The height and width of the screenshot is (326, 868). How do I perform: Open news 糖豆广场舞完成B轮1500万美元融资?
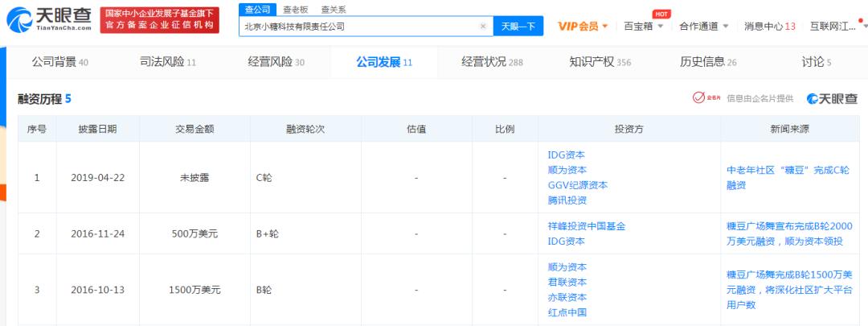click(789, 290)
